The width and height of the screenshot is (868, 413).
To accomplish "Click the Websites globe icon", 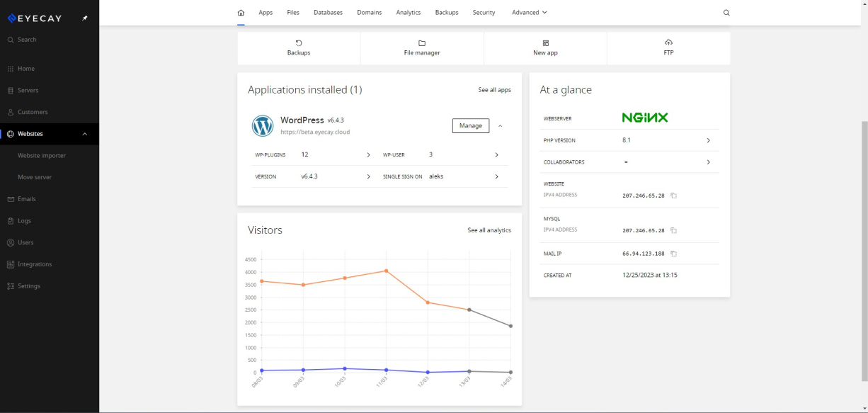I will click(11, 134).
